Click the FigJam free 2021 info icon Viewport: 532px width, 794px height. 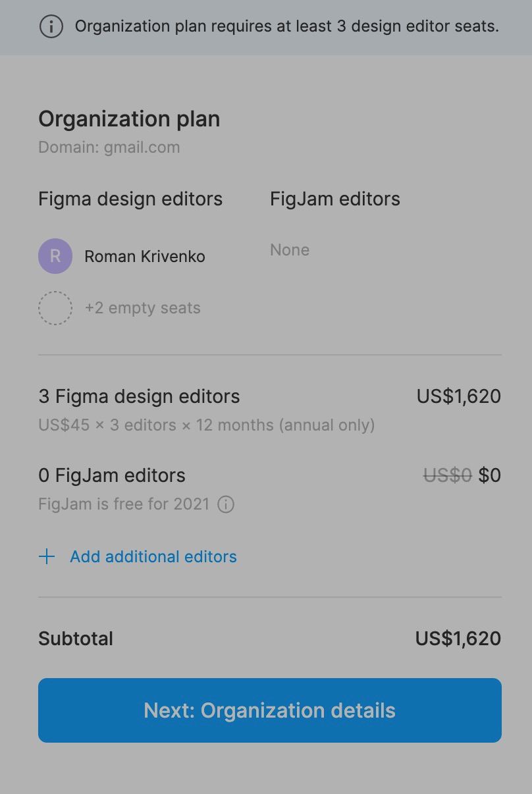click(x=226, y=505)
